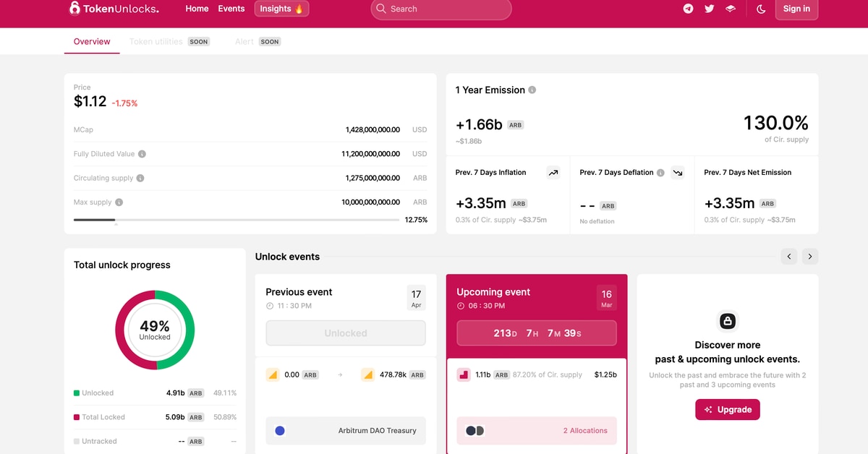Click the Upgrade button
Image resolution: width=868 pixels, height=454 pixels.
point(728,409)
